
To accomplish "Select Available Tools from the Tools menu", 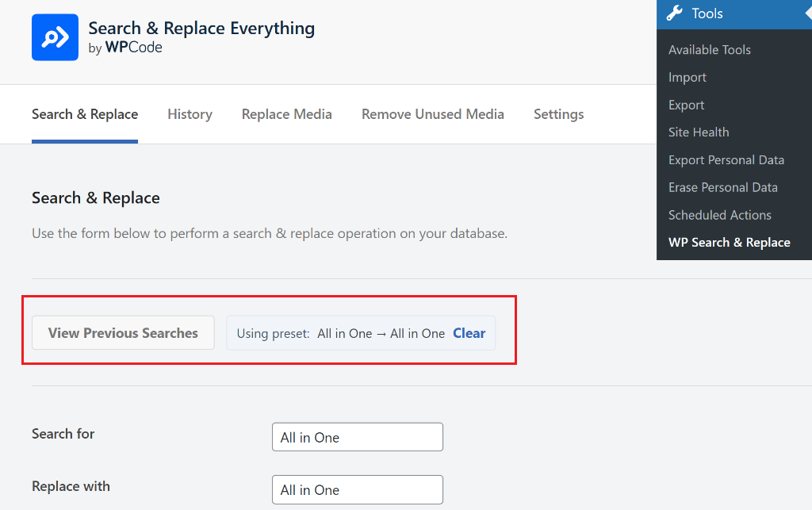I will 709,49.
